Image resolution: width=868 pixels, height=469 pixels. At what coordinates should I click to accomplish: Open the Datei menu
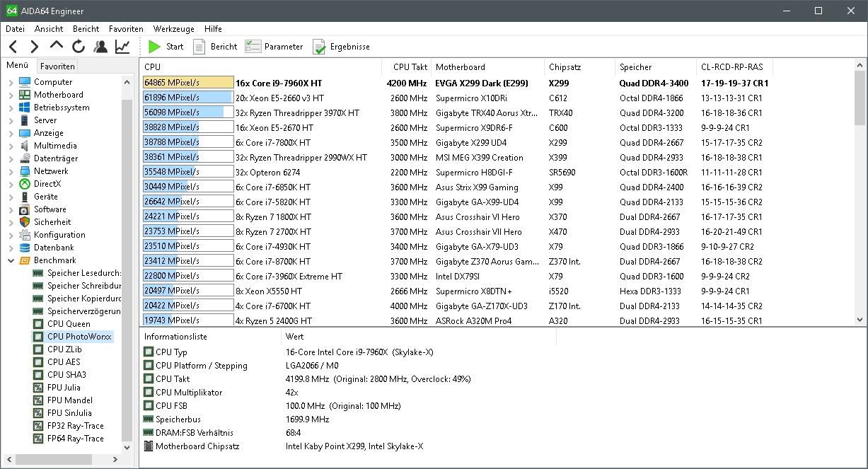[x=15, y=29]
